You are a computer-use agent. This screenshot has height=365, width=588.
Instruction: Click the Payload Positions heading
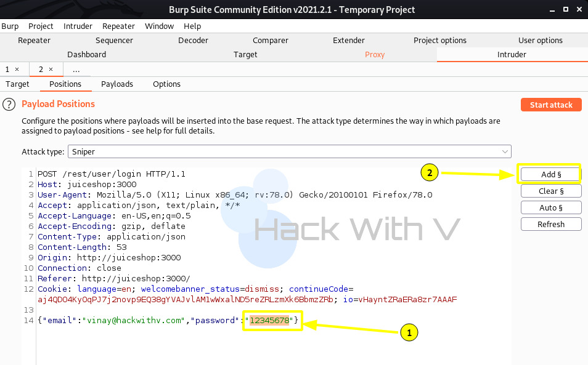(58, 104)
